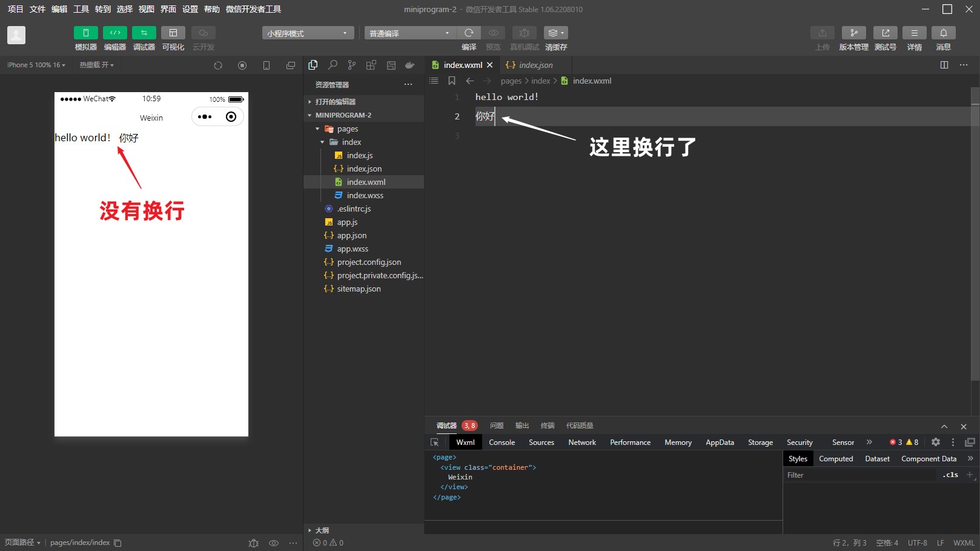
Task: Toggle the debugger panel button
Action: (x=144, y=33)
